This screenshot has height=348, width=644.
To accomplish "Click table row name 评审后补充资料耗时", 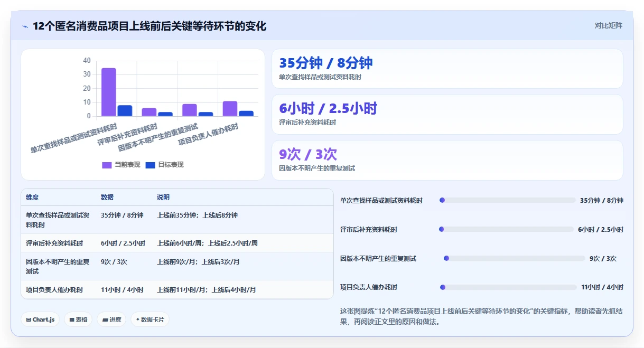I will click(54, 243).
